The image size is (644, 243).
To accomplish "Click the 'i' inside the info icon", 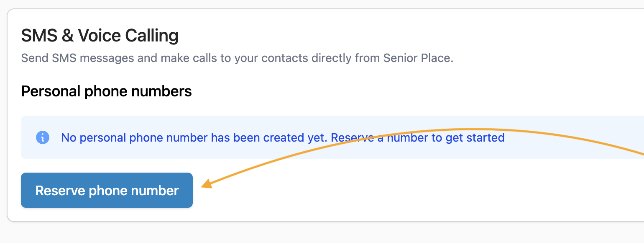I will (43, 137).
